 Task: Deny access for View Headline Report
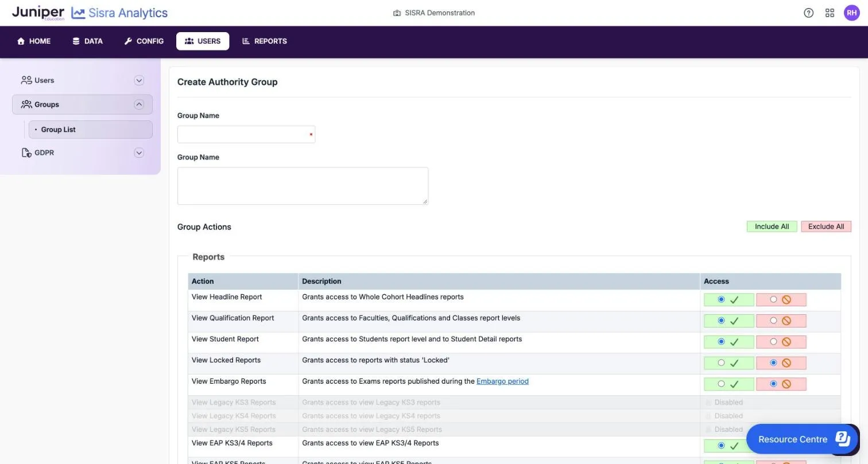click(x=773, y=299)
